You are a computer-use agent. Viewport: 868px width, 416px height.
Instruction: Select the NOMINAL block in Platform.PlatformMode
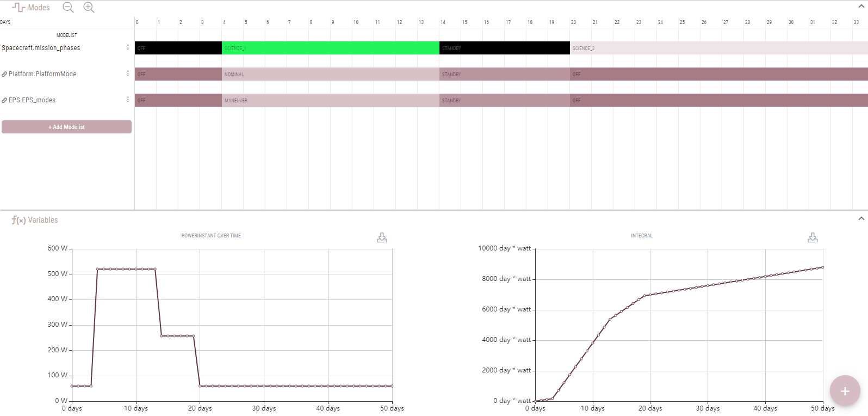tap(331, 74)
